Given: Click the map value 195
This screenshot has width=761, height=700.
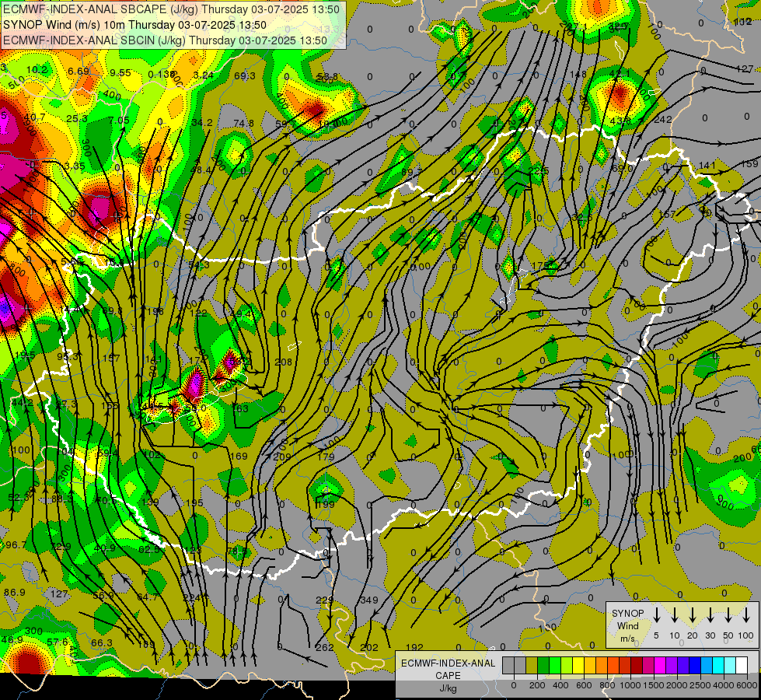Looking at the screenshot, I should click(194, 502).
